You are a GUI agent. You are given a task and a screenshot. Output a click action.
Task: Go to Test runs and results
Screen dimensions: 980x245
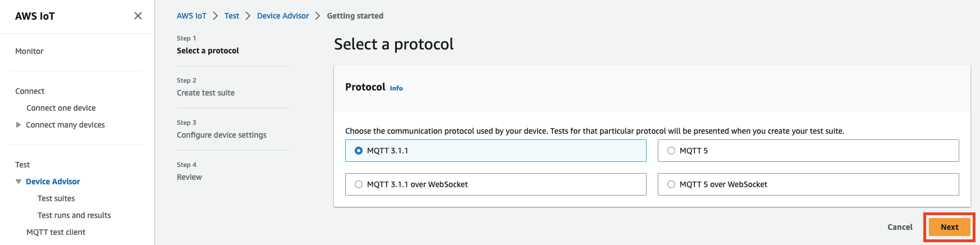(74, 215)
